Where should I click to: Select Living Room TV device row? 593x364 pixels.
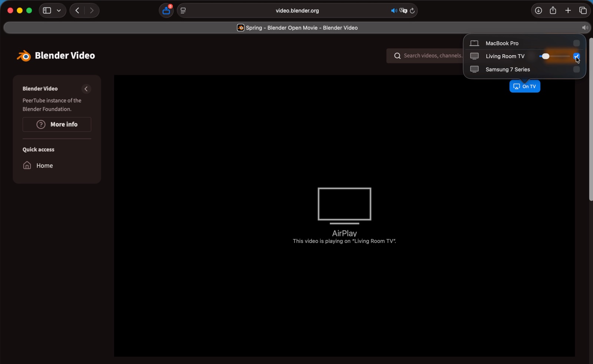click(x=524, y=56)
